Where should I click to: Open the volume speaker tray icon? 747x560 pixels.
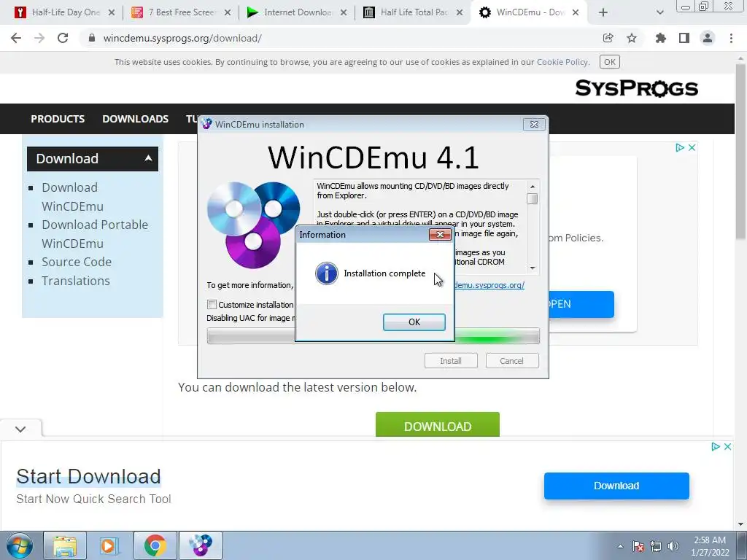[673, 546]
